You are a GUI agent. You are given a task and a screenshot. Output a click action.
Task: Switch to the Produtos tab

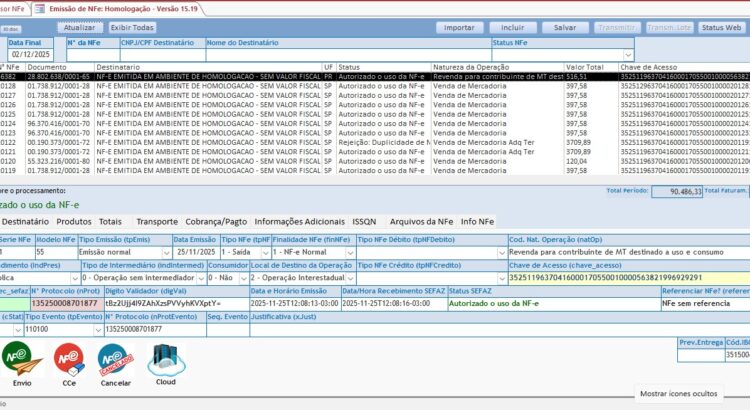[x=74, y=221]
